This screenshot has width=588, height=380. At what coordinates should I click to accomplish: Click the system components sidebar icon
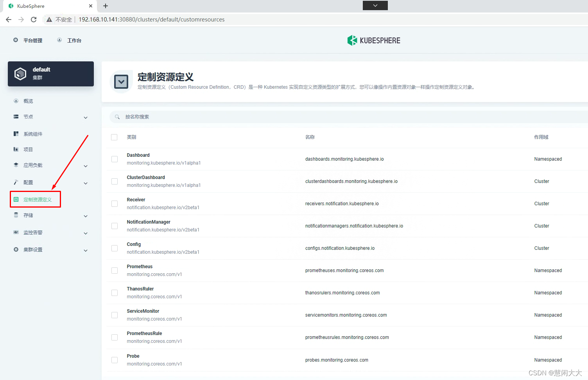(16, 134)
